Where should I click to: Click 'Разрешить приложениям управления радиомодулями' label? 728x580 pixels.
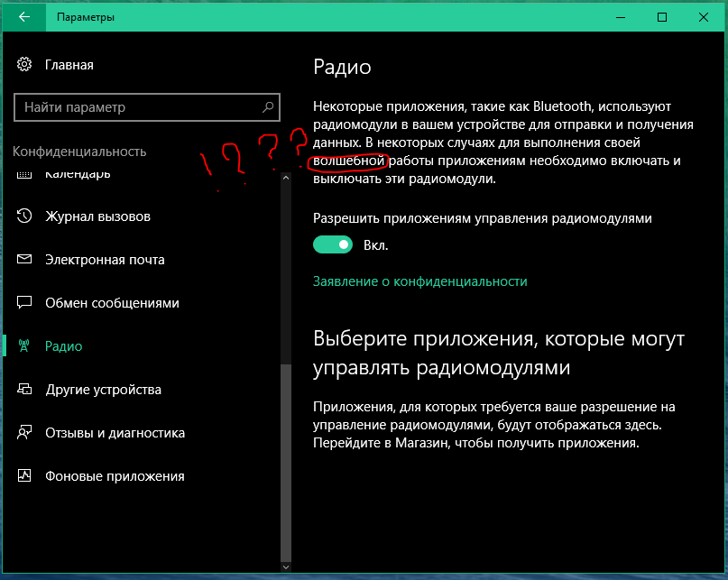click(483, 218)
